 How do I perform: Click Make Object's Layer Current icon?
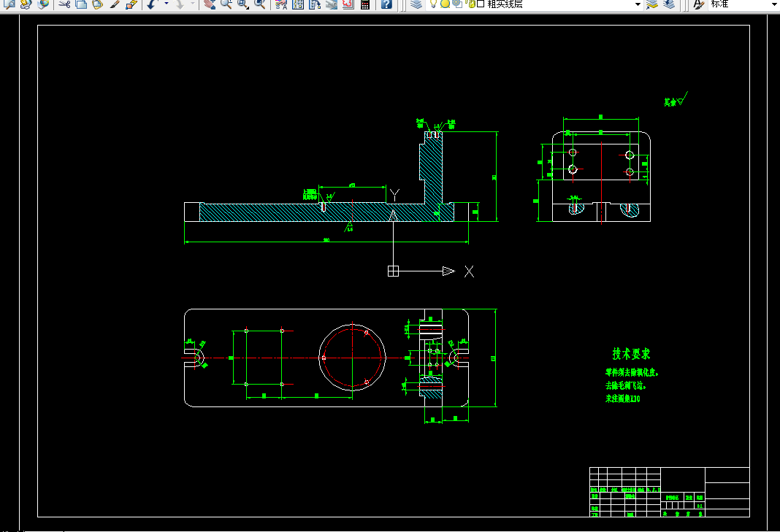651,4
